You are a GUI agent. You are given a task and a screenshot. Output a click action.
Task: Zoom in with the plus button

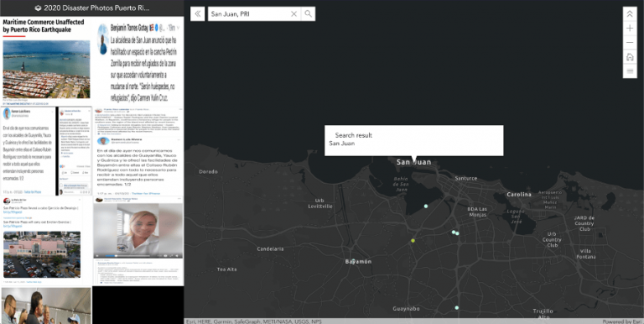pyautogui.click(x=630, y=29)
